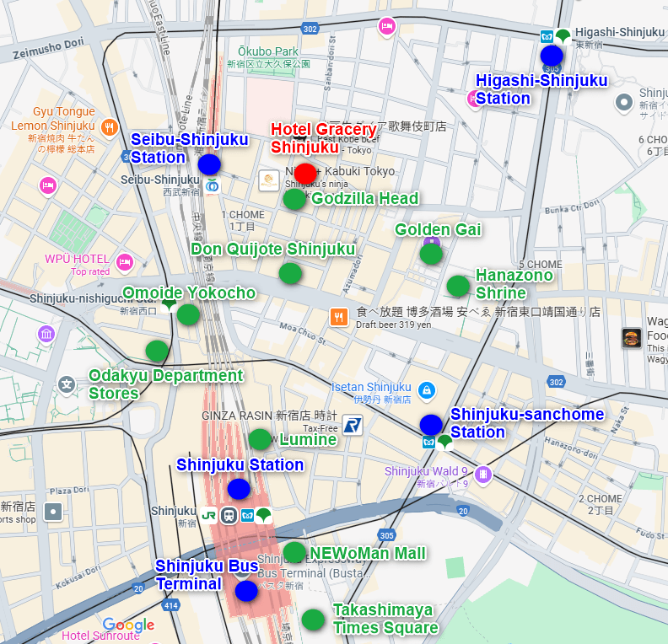Click the green Omoide Yokocho marker
Screen dimensions: 668x644
click(x=188, y=315)
